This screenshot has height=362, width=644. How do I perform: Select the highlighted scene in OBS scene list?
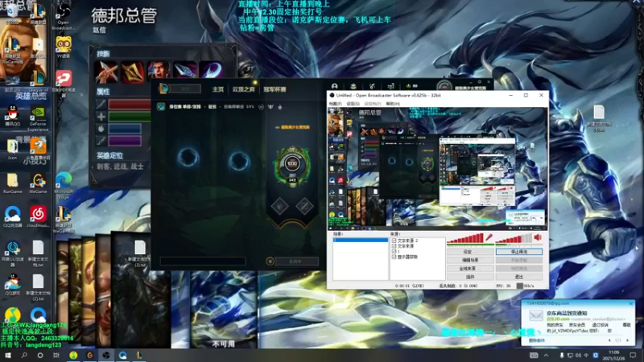click(360, 240)
